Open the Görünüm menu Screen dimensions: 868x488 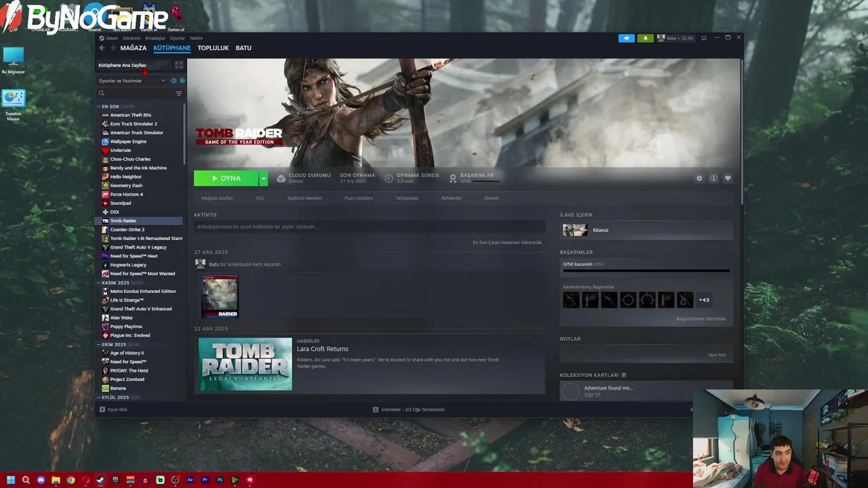131,38
